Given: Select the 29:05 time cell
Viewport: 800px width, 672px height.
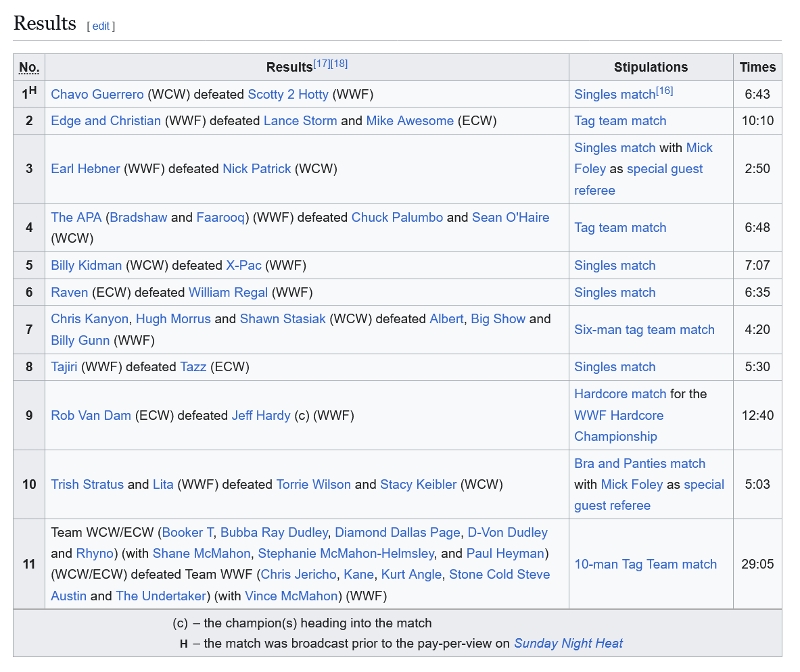Looking at the screenshot, I should 757,565.
